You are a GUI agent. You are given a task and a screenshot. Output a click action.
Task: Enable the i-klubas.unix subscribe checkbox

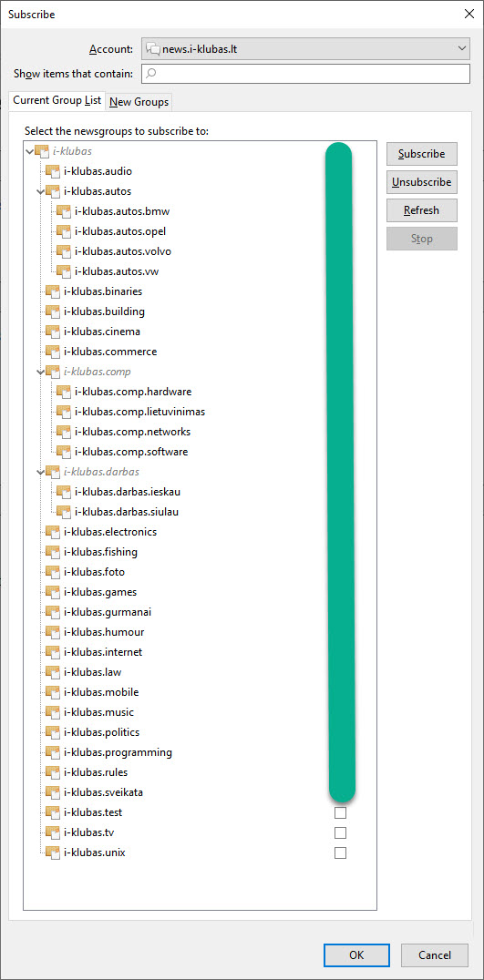click(340, 852)
